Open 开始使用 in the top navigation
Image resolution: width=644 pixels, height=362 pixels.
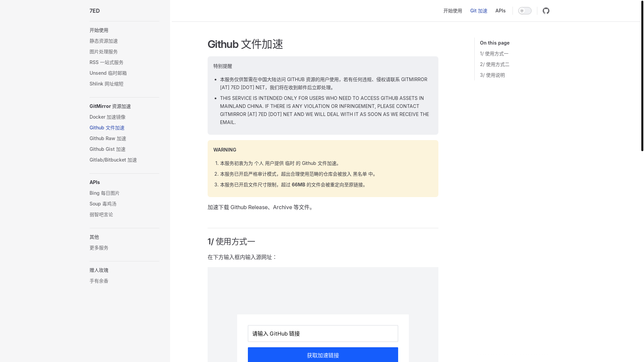pos(452,11)
